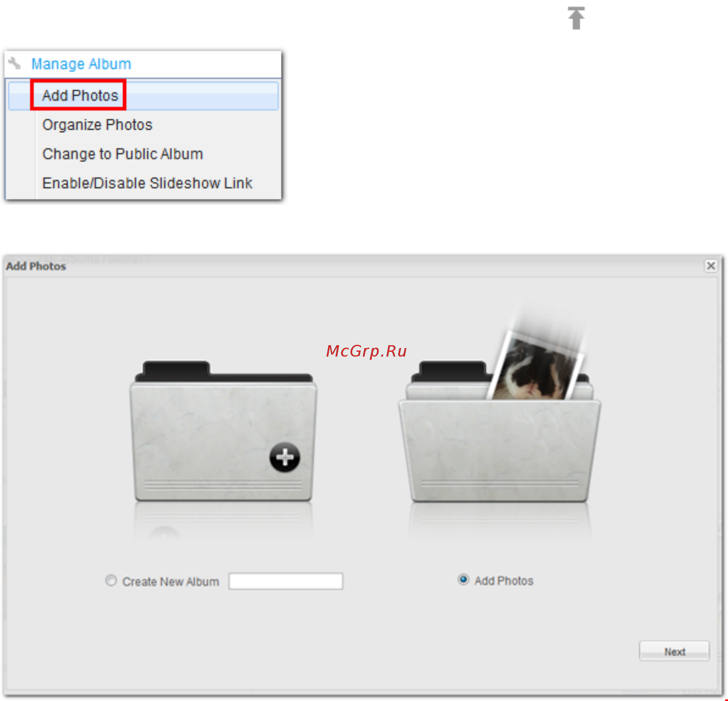This screenshot has width=728, height=701.
Task: Choose Enable/Disable Slideshow Link
Action: coord(147,183)
